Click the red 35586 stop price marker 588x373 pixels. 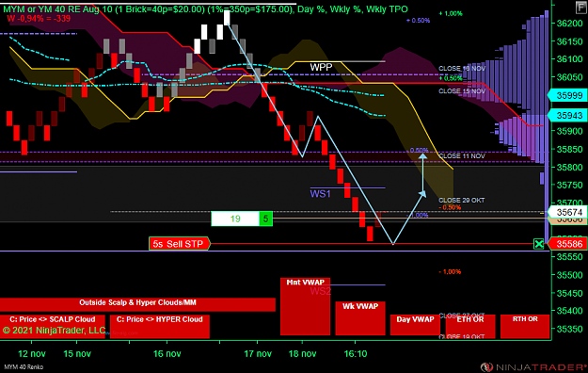click(x=567, y=244)
